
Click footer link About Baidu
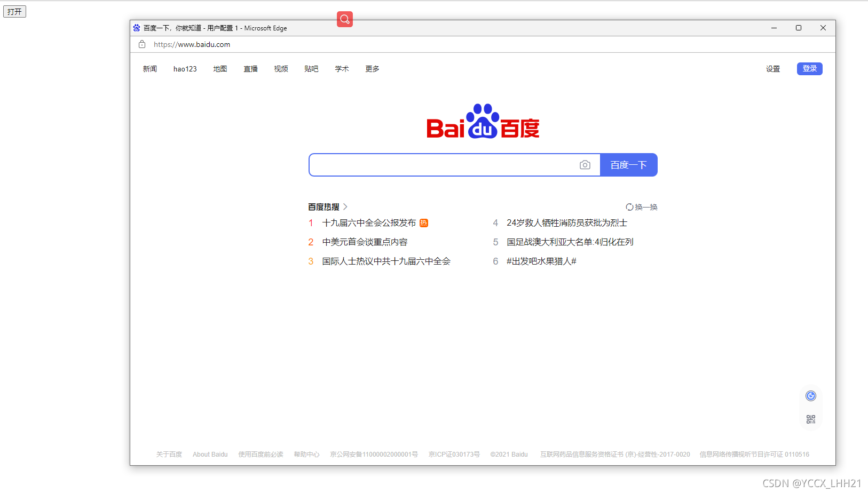(x=210, y=455)
